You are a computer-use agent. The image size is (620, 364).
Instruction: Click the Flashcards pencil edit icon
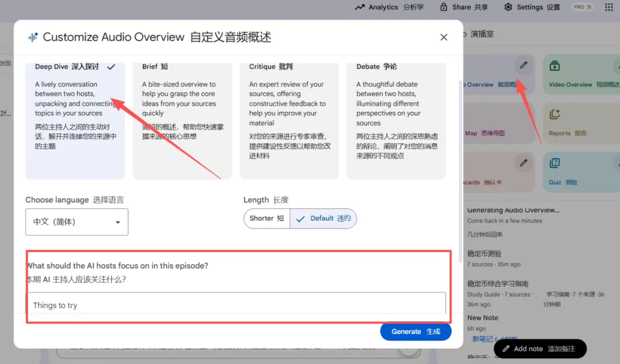(523, 163)
